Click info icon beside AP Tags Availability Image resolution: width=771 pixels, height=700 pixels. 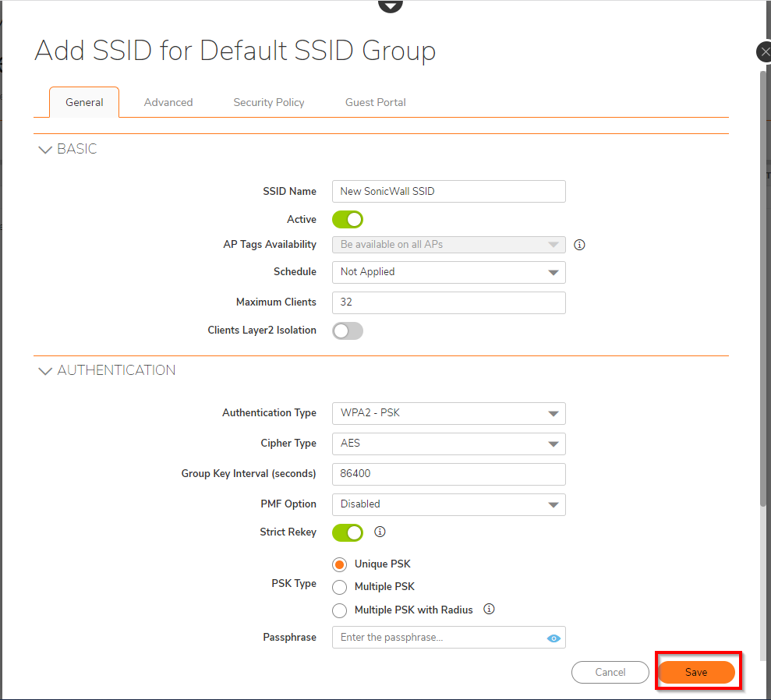pos(579,245)
